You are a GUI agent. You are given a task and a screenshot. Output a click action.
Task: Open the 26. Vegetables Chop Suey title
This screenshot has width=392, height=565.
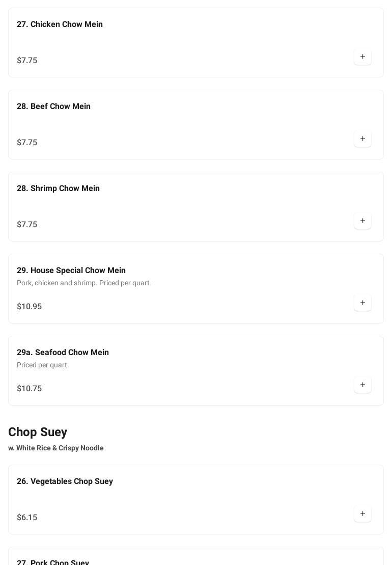[65, 481]
